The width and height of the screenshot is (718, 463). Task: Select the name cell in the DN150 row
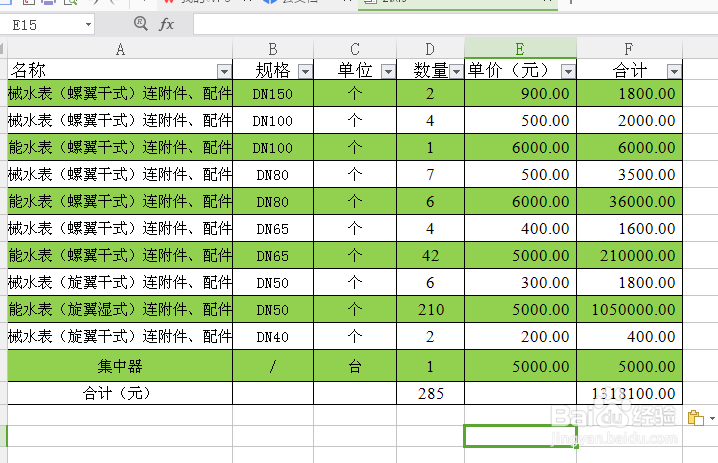120,93
